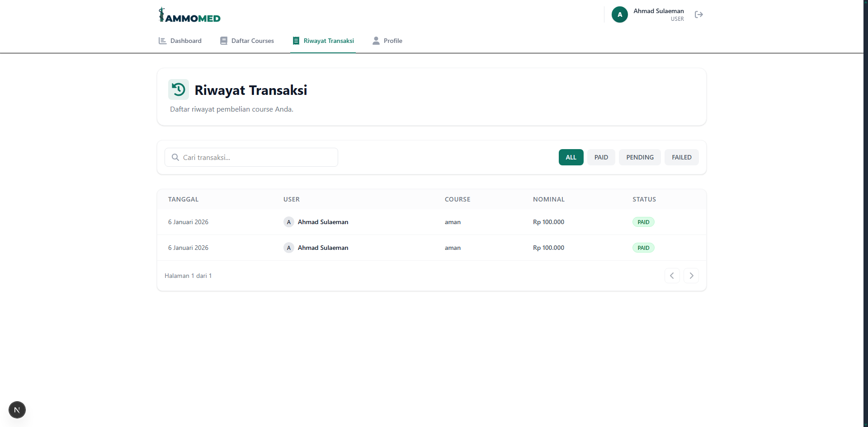
Task: Switch to Daftar Courses tab
Action: 247,41
